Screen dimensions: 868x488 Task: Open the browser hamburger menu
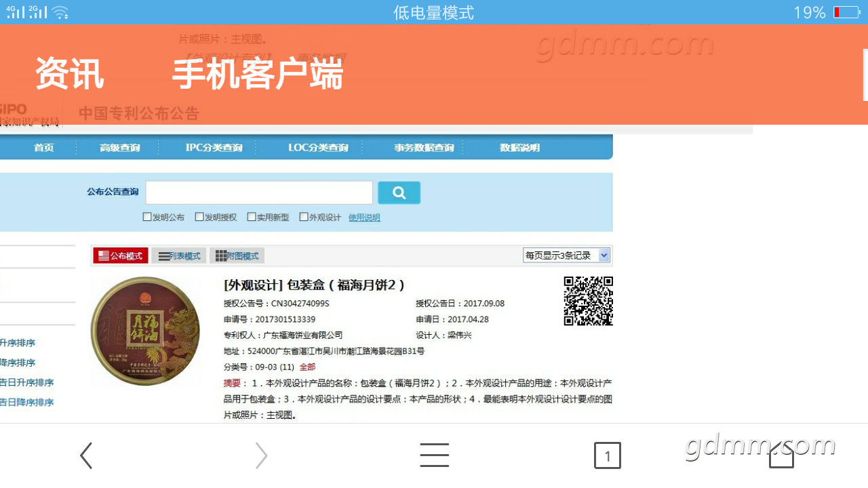(434, 455)
